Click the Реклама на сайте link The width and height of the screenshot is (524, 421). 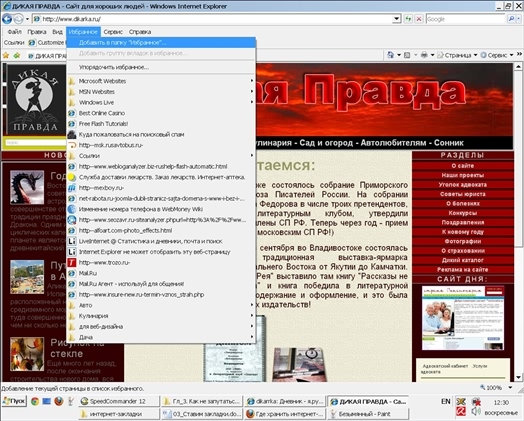coord(463,270)
